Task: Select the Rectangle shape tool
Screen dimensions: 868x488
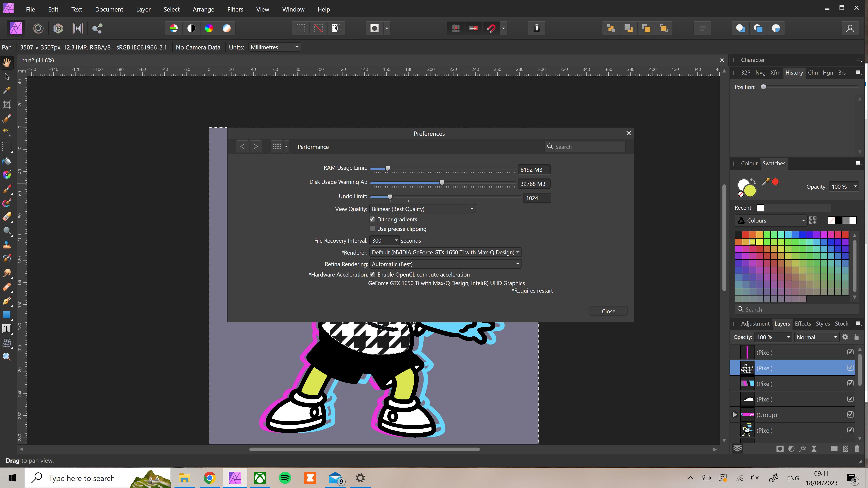Action: click(x=7, y=315)
